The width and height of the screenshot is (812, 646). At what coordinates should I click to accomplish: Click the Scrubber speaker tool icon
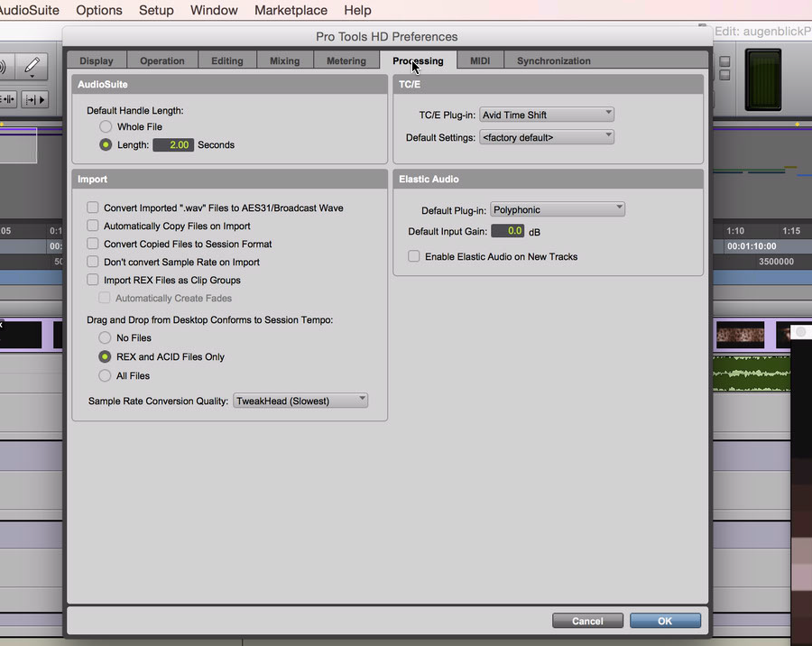click(4, 67)
